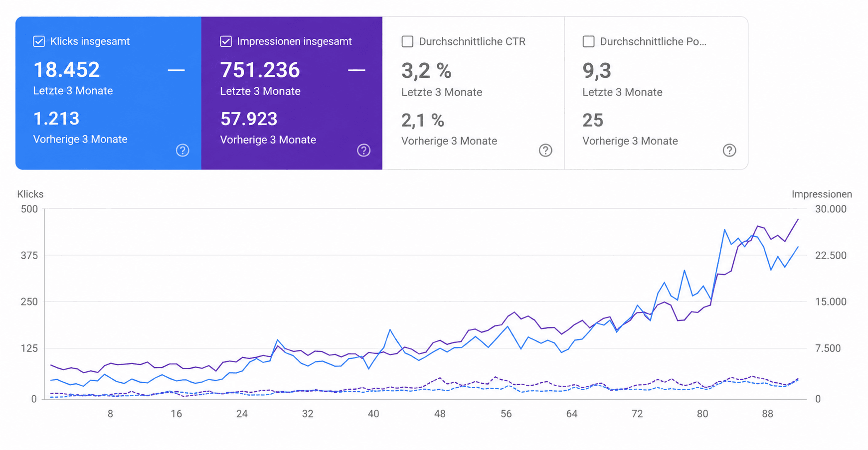Click the 751.236 impressions value
This screenshot has width=868, height=450.
(x=260, y=70)
